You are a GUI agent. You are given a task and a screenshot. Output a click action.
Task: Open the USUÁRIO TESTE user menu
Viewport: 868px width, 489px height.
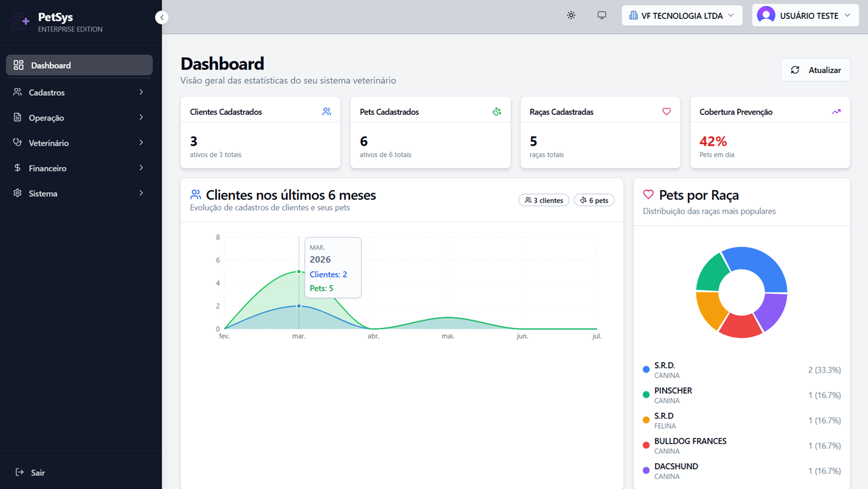pyautogui.click(x=805, y=15)
